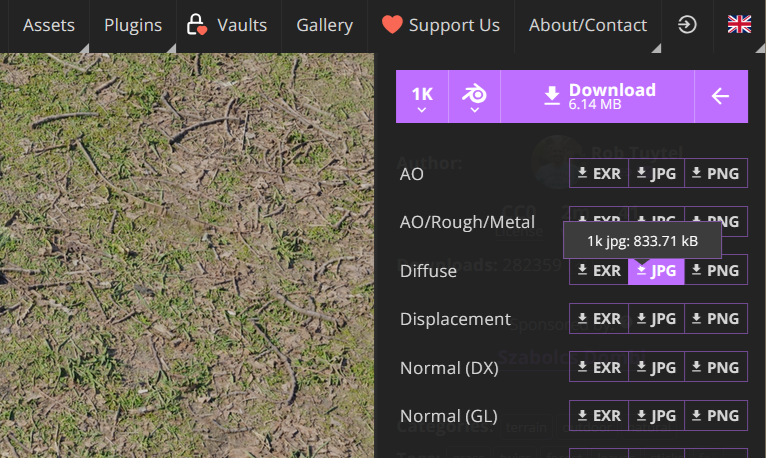Download the Diffuse map as PNG
Viewport: 766px width, 458px height.
point(716,270)
